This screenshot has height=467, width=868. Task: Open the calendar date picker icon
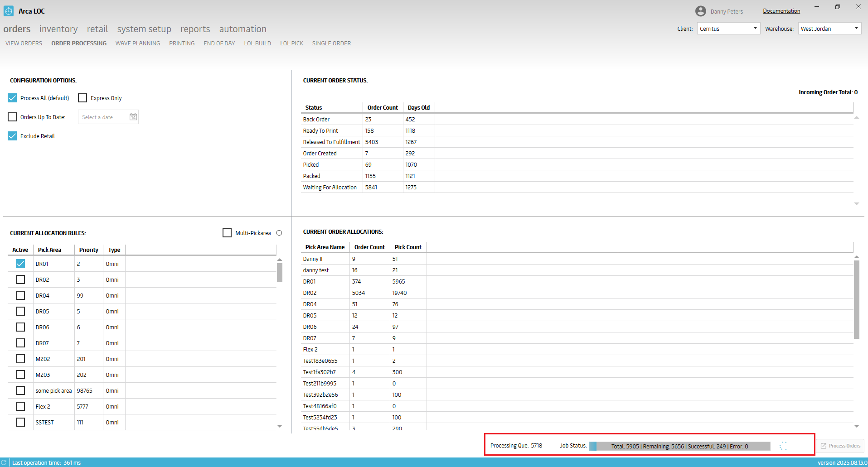[x=133, y=117]
